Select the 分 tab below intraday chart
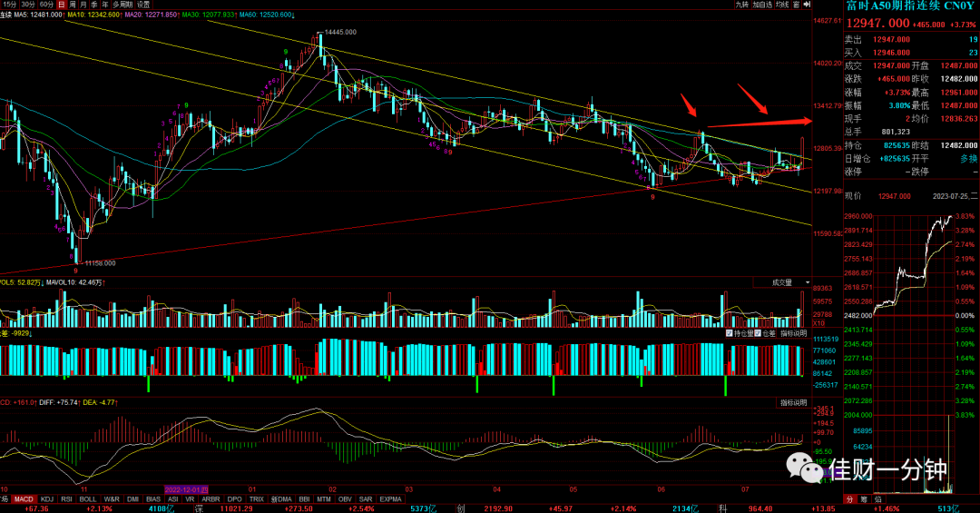The height and width of the screenshot is (513, 980). pyautogui.click(x=849, y=499)
